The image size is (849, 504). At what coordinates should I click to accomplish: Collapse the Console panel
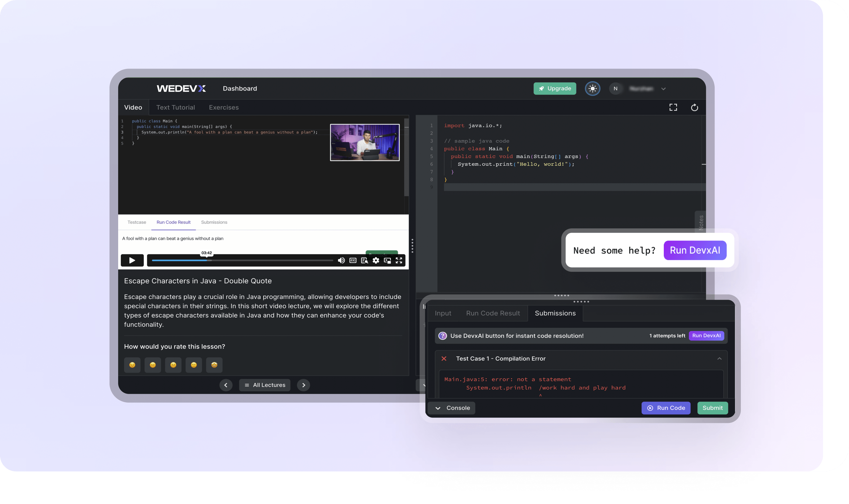click(452, 408)
